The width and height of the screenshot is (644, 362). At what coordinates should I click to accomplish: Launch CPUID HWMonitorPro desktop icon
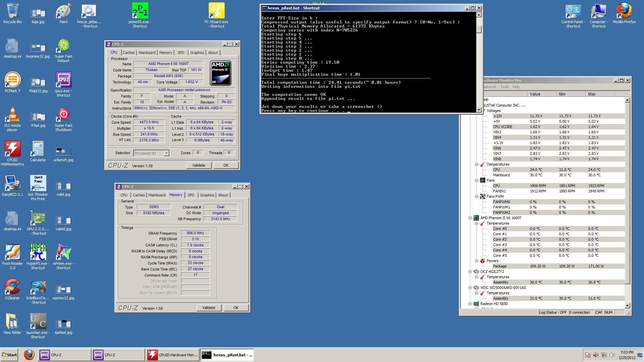coord(12,154)
